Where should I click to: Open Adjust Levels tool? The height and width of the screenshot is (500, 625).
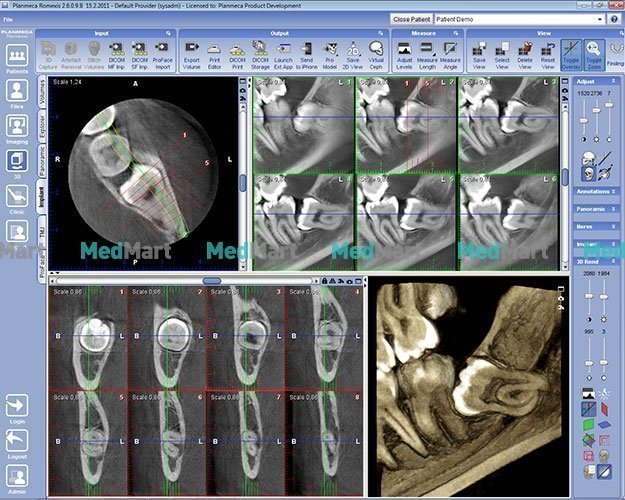pos(404,55)
